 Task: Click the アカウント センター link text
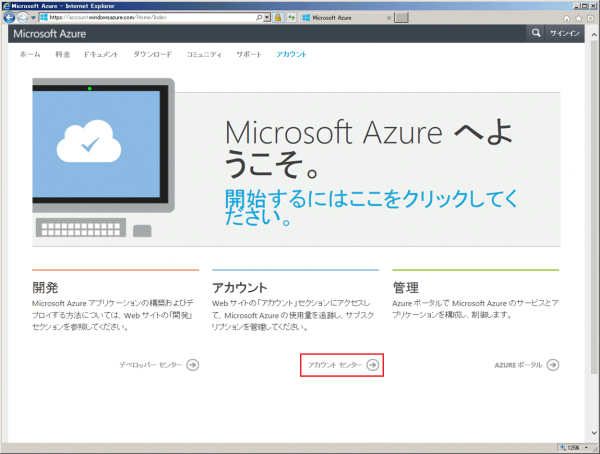click(x=335, y=365)
